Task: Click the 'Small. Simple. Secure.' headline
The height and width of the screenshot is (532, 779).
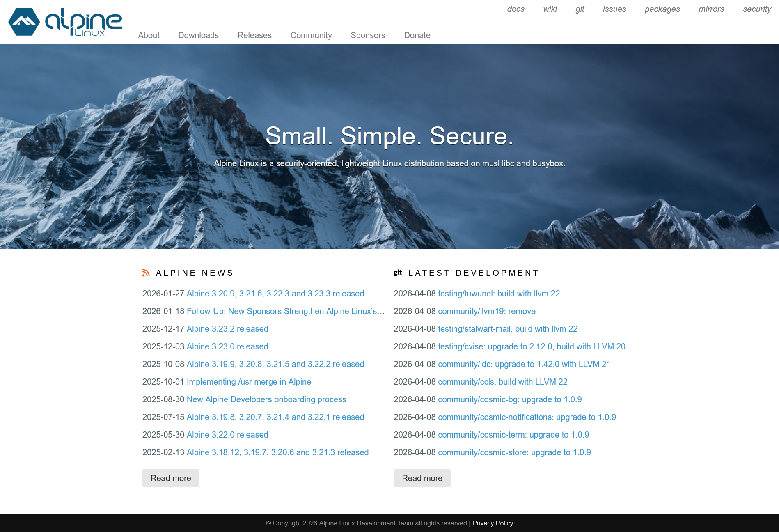Action: [389, 136]
